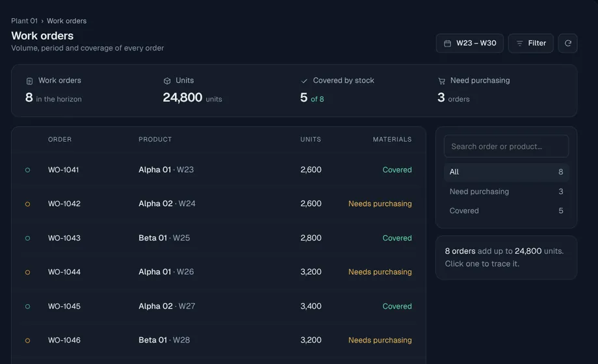Screen dimensions: 598x364
Task: Click the Units cube icon
Action: (x=167, y=81)
